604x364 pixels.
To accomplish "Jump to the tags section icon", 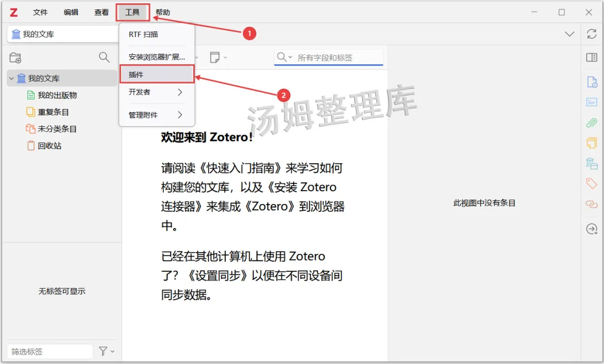I will 592,183.
